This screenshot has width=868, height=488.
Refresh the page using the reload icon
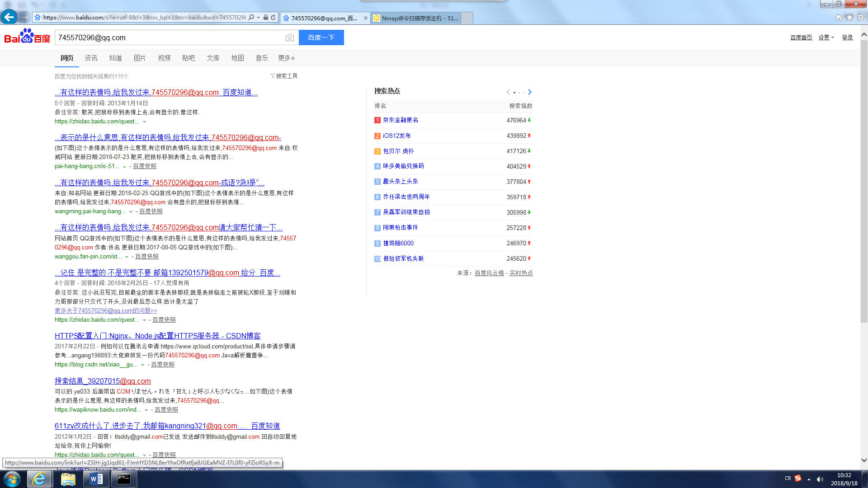(273, 18)
